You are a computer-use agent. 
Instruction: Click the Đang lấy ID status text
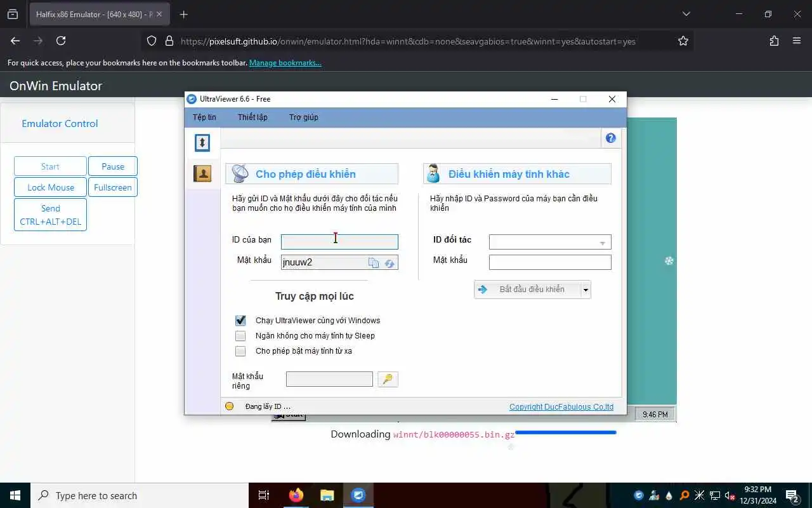click(268, 406)
